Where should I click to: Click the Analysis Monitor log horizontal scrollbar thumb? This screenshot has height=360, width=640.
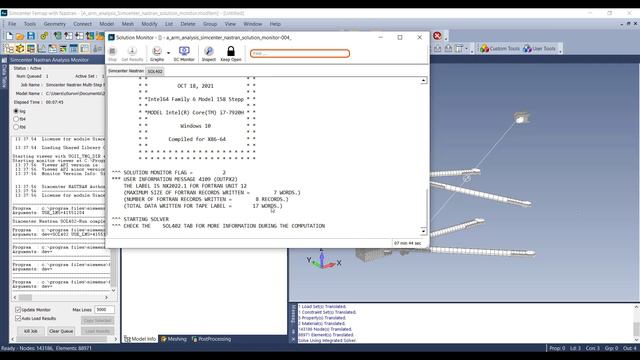tap(25, 298)
